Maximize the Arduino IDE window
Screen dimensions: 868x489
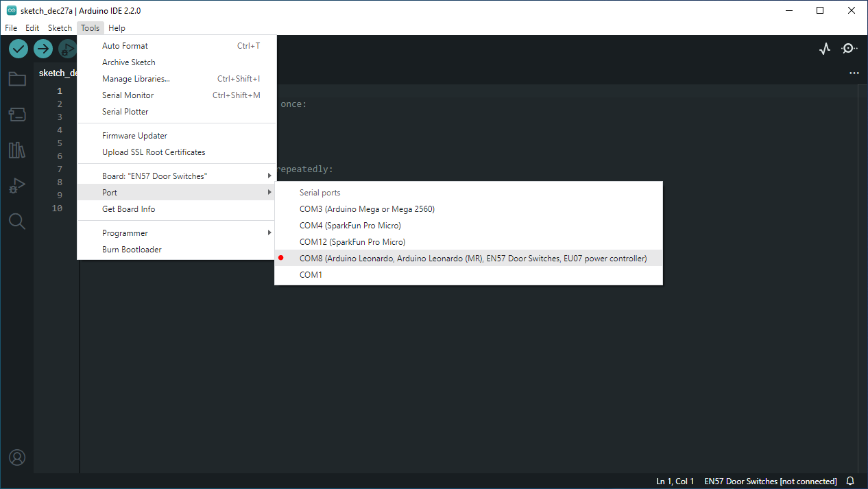point(820,10)
